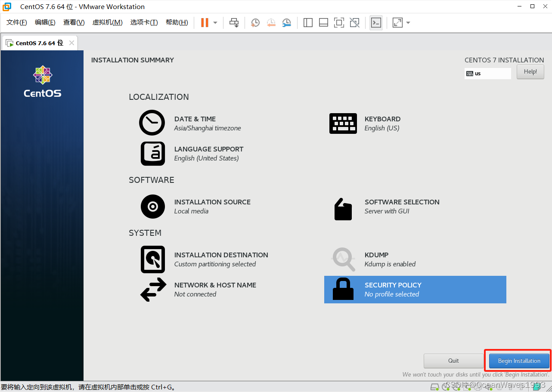Click the stretch guest display icon
The width and height of the screenshot is (552, 392).
point(397,22)
